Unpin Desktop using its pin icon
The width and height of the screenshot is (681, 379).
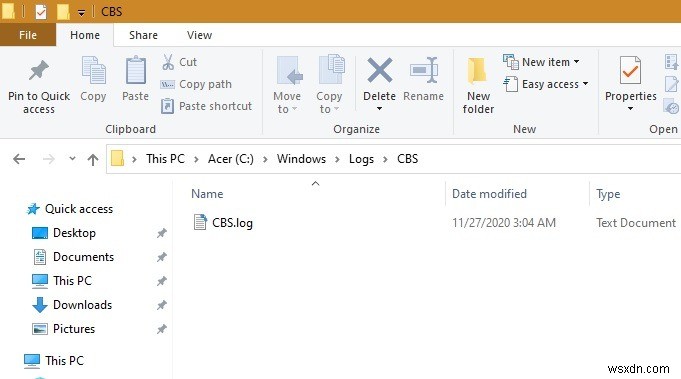[x=162, y=234]
